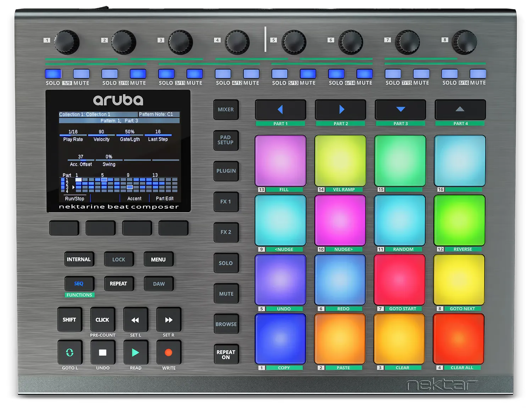The width and height of the screenshot is (532, 408).
Task: Toggle SOLO for channel 1/9
Action: coord(53,74)
